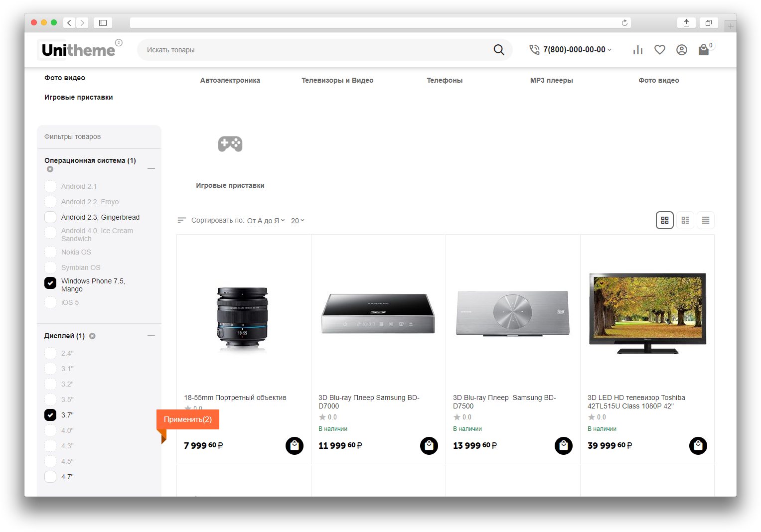This screenshot has width=761, height=532.
Task: Add Samsung BD-D7500 player to cart
Action: (564, 446)
